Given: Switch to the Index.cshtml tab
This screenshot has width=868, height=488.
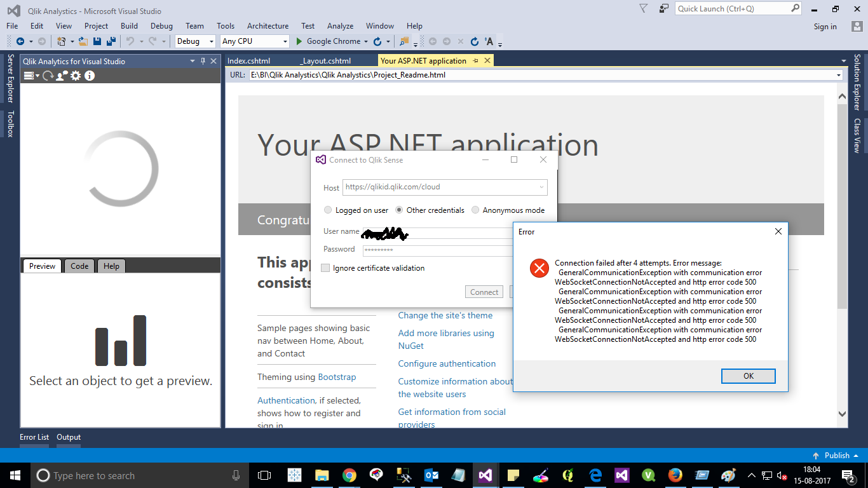Looking at the screenshot, I should [249, 61].
